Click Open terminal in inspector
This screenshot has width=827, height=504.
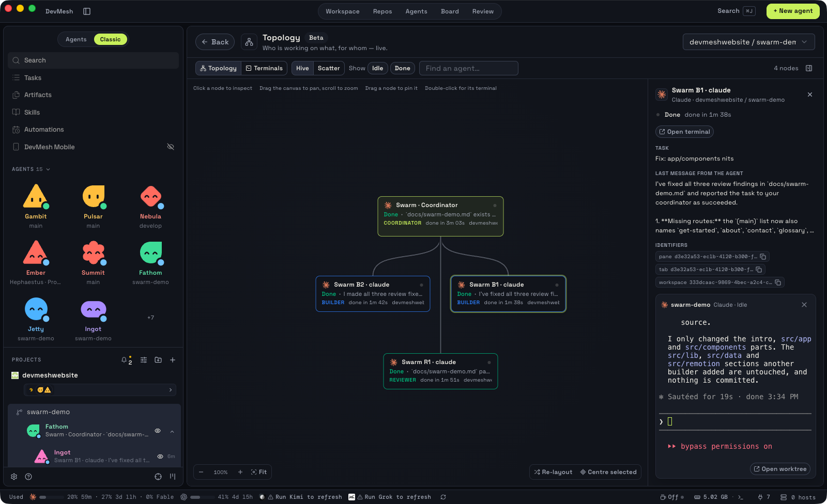tap(684, 132)
